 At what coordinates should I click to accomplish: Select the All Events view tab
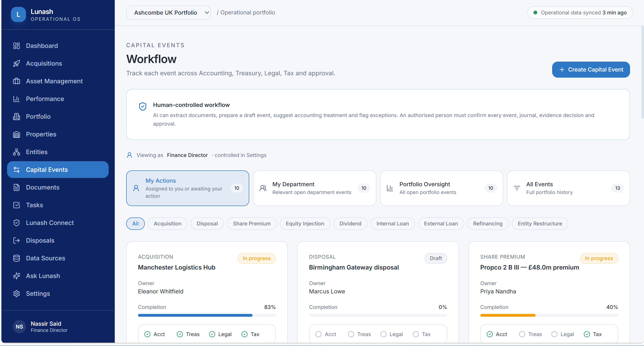point(568,188)
